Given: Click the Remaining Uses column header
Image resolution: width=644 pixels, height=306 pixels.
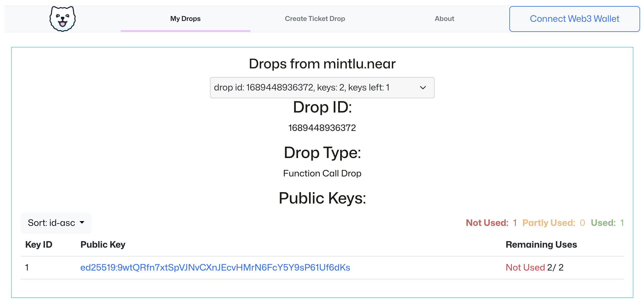Looking at the screenshot, I should 541,245.
